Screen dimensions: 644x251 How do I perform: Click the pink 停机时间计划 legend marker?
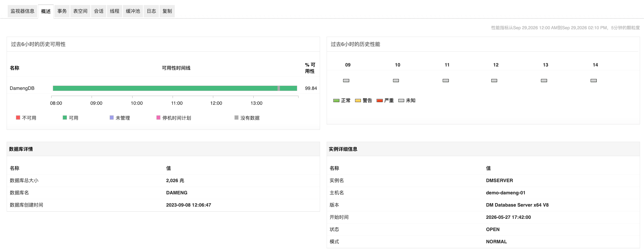[x=158, y=118]
